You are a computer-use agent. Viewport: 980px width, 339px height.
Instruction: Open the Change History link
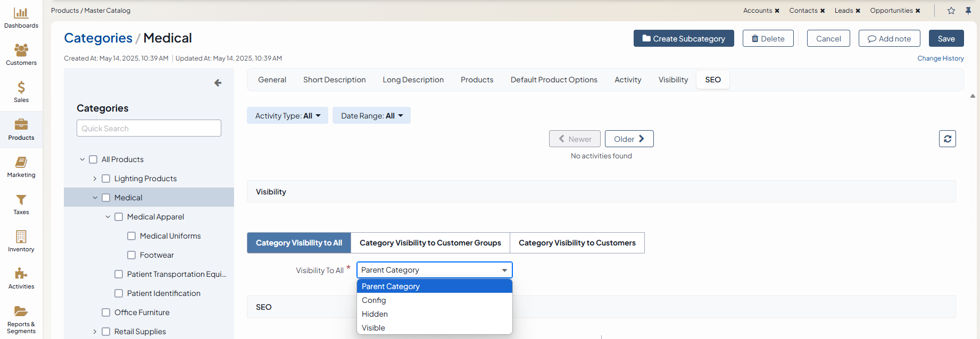click(x=940, y=58)
